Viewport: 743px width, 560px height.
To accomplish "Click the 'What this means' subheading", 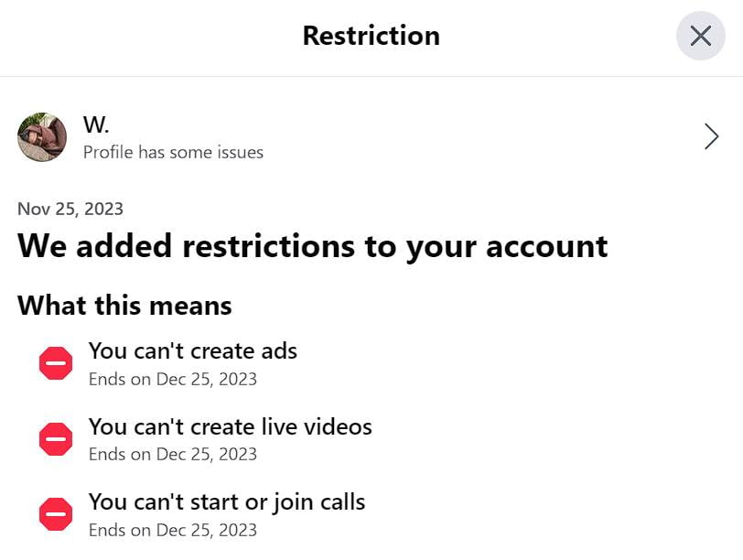I will (124, 305).
